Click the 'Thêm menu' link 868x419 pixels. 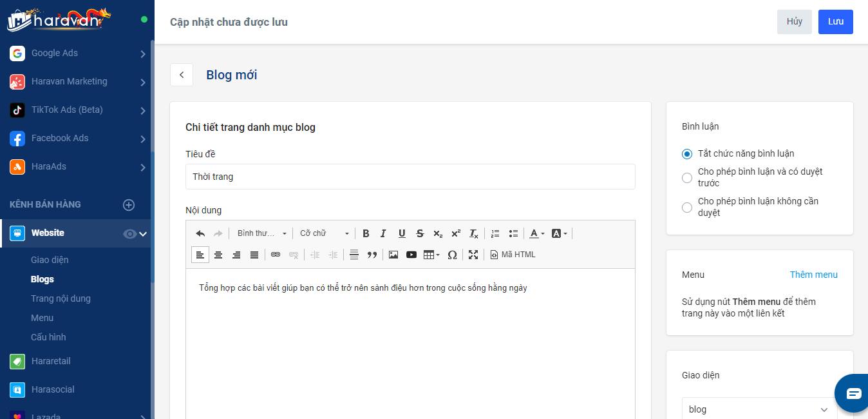tap(813, 275)
